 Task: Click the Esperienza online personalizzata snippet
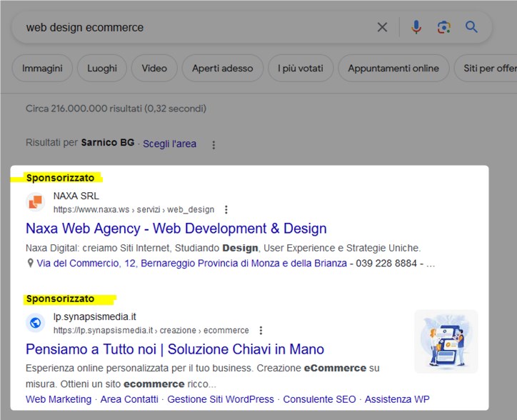[x=203, y=376]
